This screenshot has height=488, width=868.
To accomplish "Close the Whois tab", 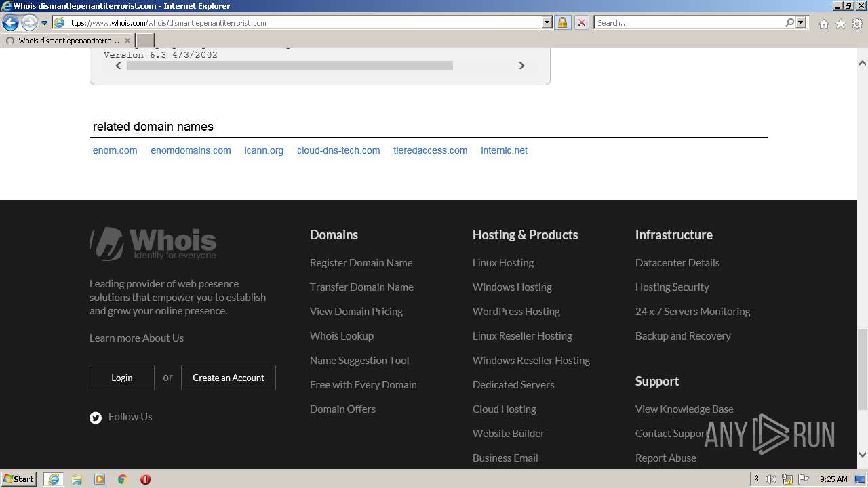I will 127,41.
